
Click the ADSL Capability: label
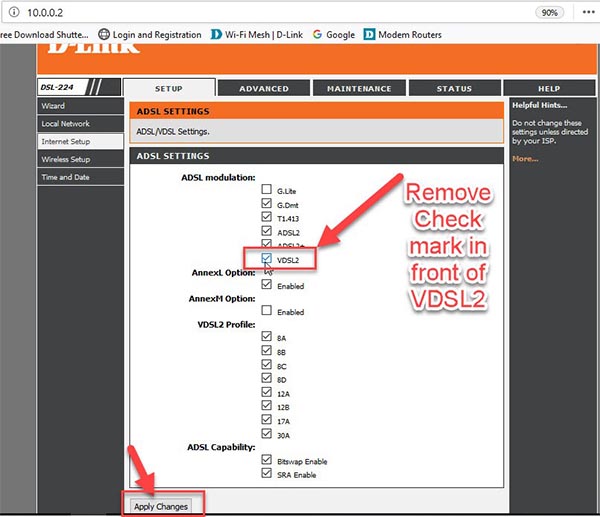221,447
